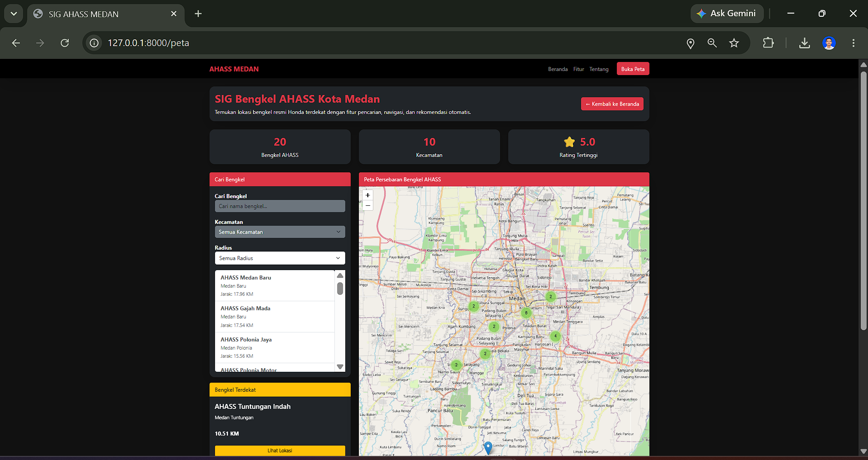Open the Downloads icon
The image size is (868, 460).
pos(804,43)
